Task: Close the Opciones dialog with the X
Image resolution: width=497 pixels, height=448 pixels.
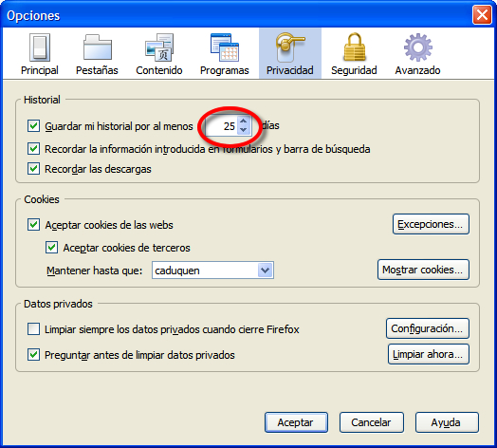Action: [482, 15]
